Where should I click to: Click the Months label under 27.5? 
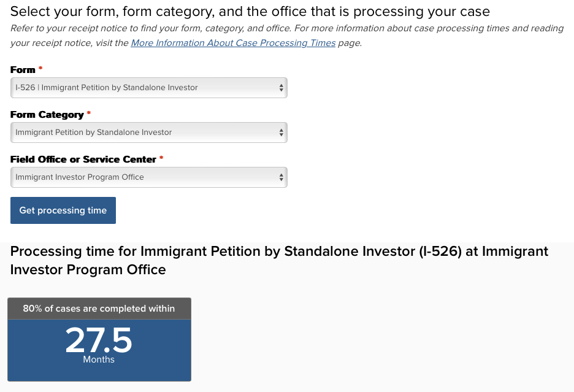(x=99, y=359)
